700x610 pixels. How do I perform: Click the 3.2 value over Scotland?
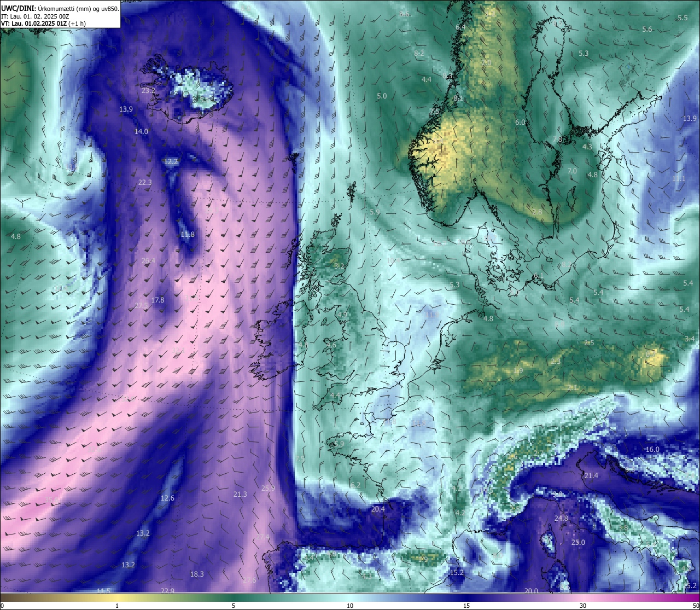pos(339,265)
